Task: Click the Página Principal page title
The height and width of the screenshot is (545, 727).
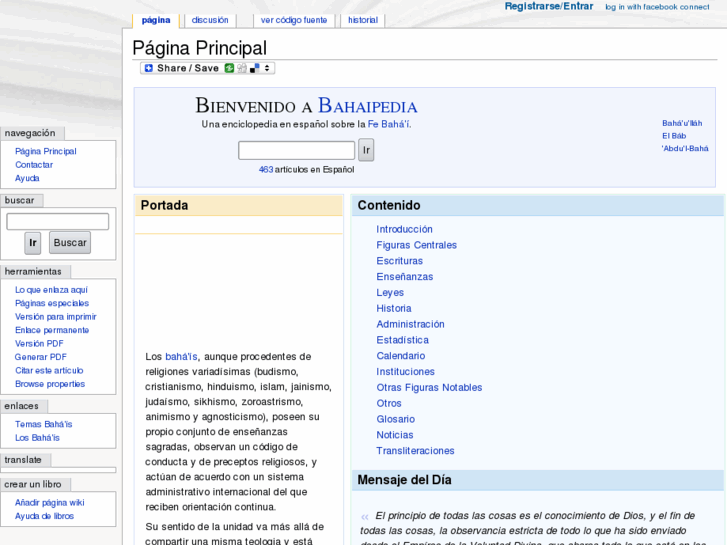Action: coord(200,48)
